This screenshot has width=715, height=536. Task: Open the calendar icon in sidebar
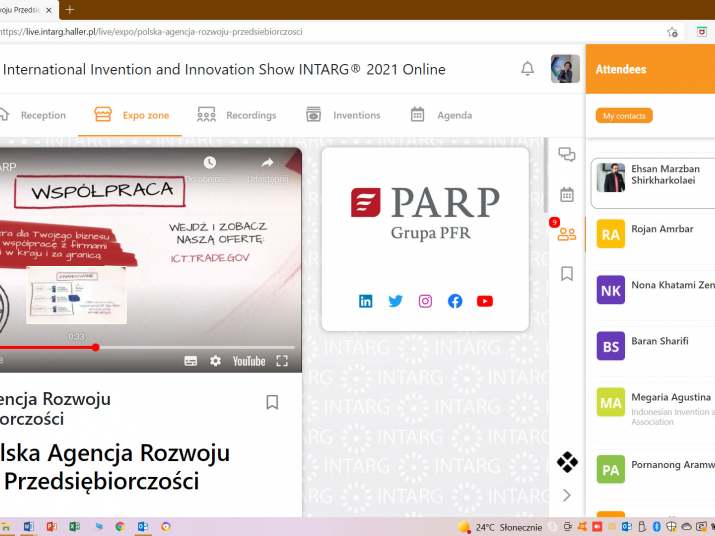click(567, 194)
